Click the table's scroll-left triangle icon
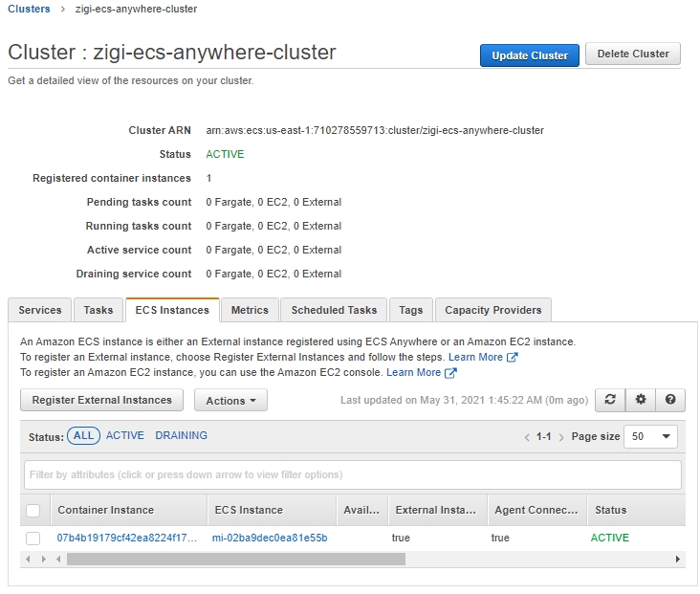The image size is (700, 594). tap(28, 559)
